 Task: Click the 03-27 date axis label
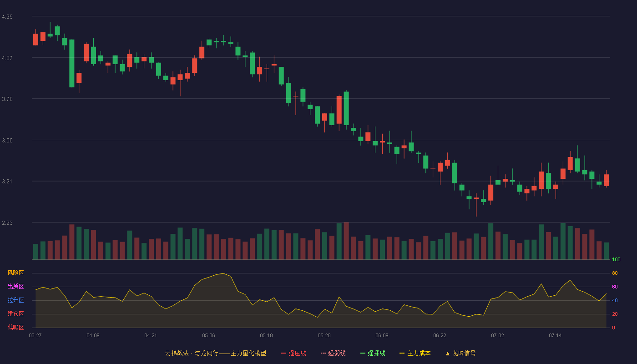(x=35, y=335)
